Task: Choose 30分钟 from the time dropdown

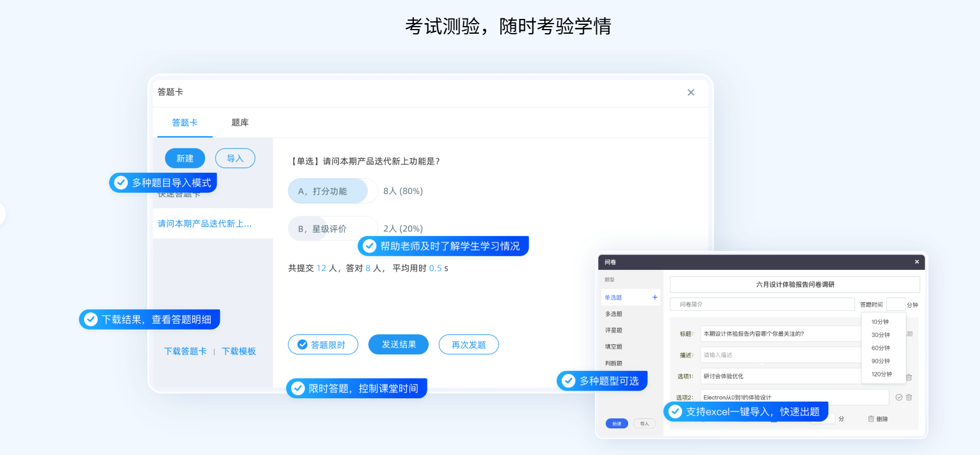Action: point(881,335)
